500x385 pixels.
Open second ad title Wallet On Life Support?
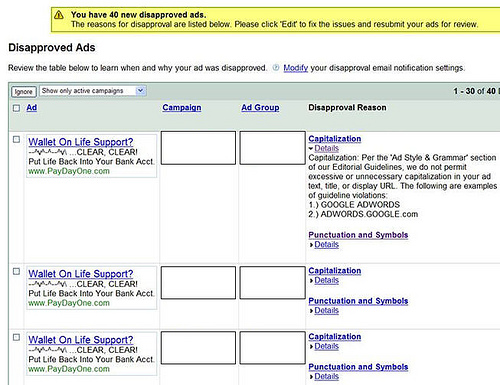(x=81, y=274)
